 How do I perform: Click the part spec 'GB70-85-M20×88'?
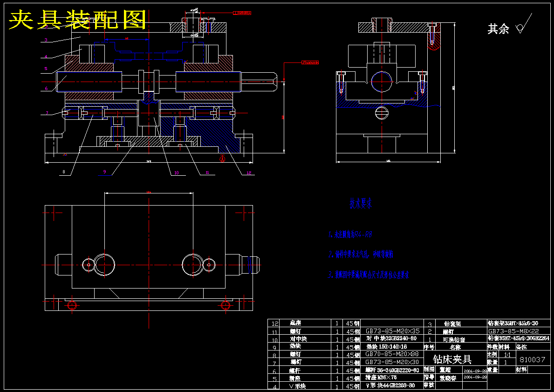392,354
